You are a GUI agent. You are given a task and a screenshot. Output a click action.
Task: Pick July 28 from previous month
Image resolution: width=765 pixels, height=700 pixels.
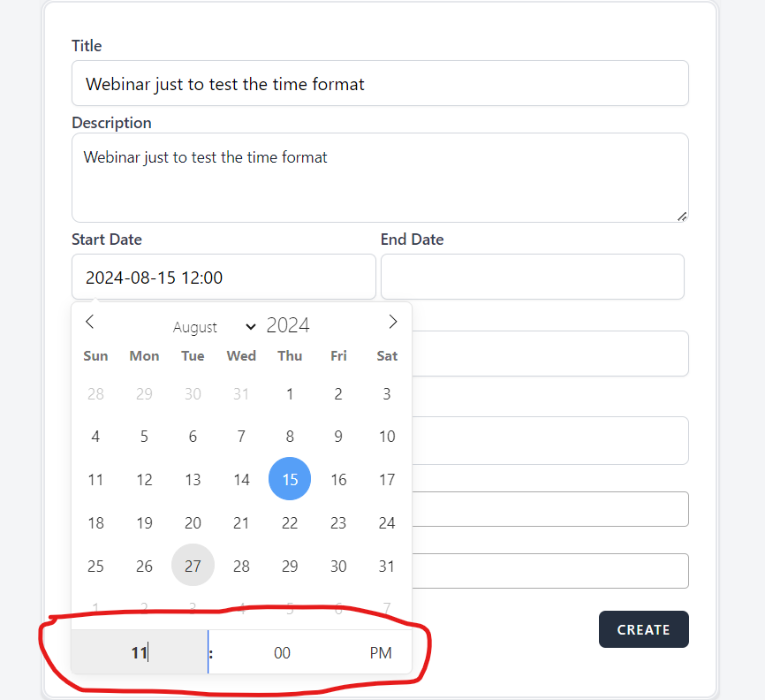(95, 394)
